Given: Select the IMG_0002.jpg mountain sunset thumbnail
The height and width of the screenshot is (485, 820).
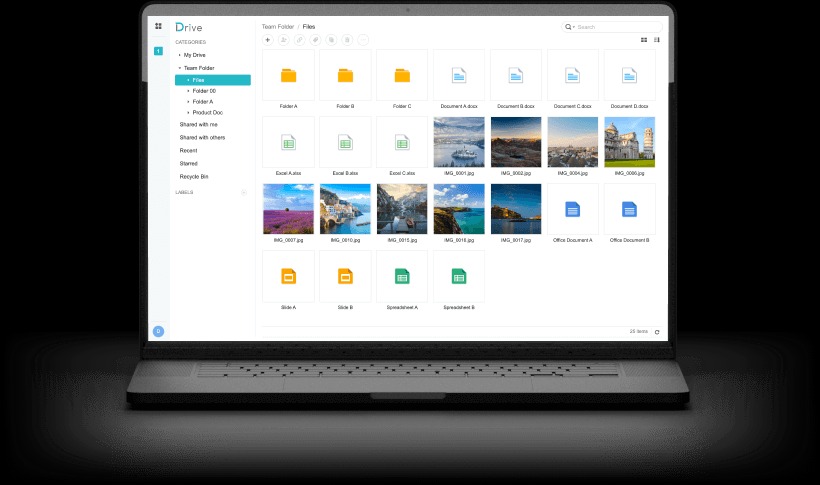Looking at the screenshot, I should coord(516,142).
